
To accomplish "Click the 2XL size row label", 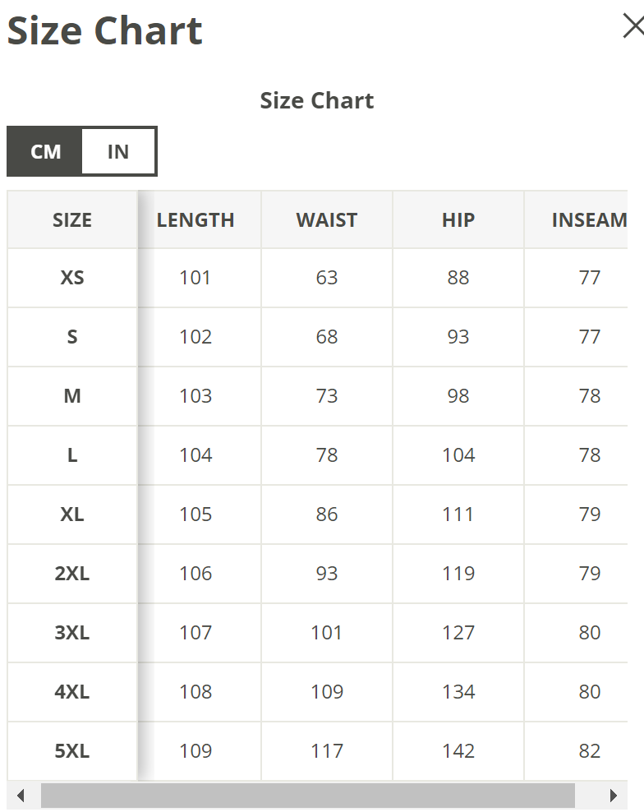I will click(72, 574).
